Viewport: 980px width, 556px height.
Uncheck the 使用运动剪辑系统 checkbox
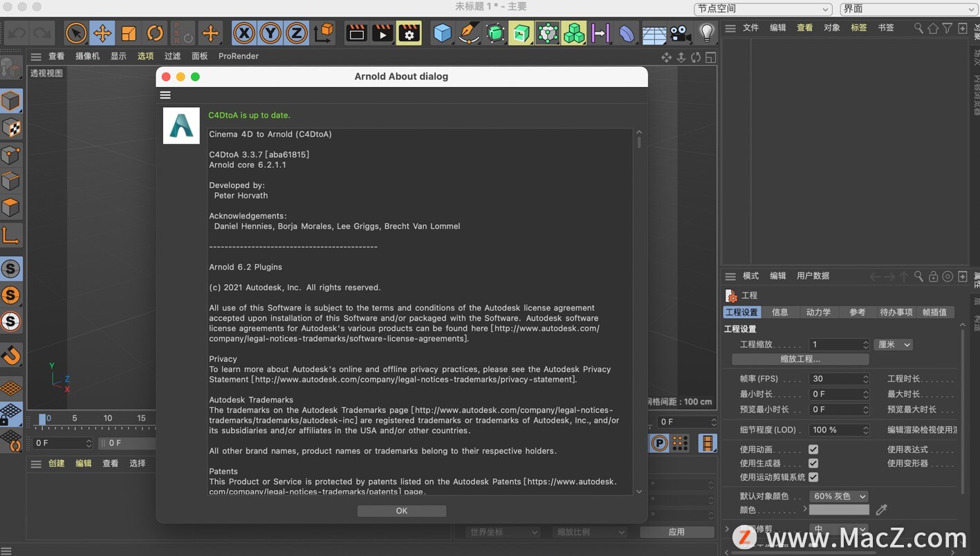coord(813,477)
